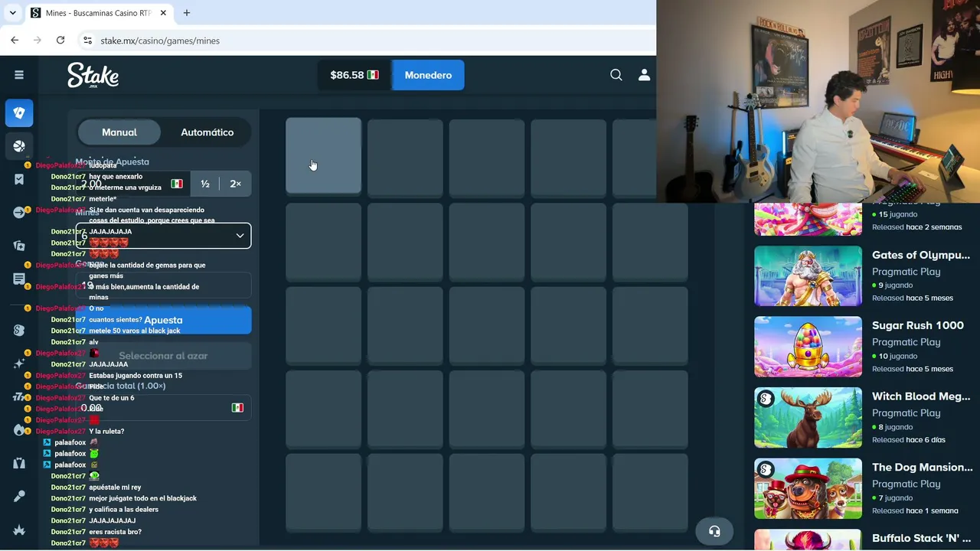Image resolution: width=980 pixels, height=551 pixels.
Task: Open the Gates of Olympus title link
Action: [x=921, y=255]
